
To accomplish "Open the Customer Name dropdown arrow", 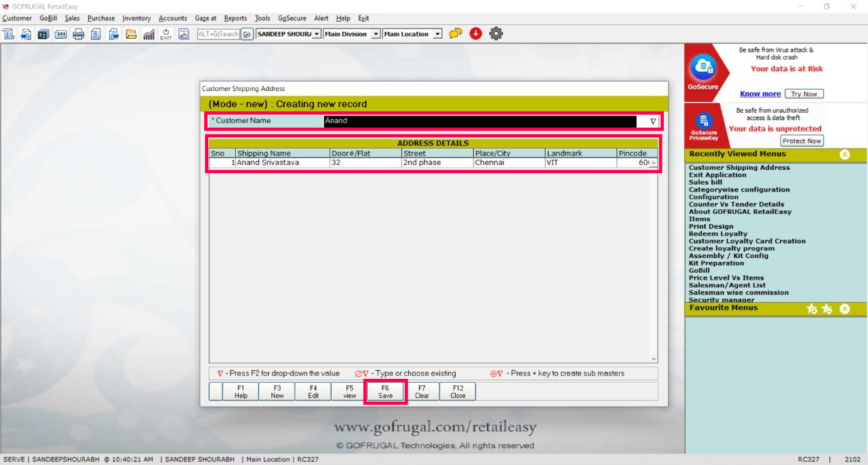I will 653,122.
